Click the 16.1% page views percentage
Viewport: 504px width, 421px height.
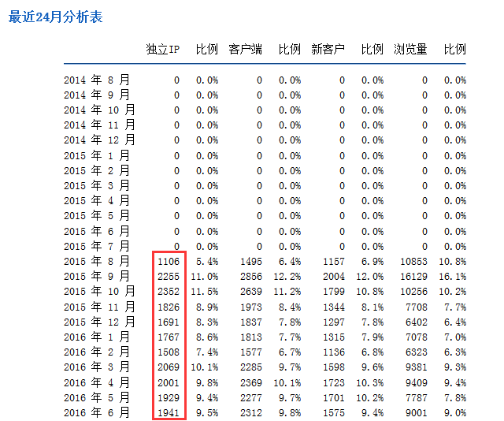click(454, 277)
